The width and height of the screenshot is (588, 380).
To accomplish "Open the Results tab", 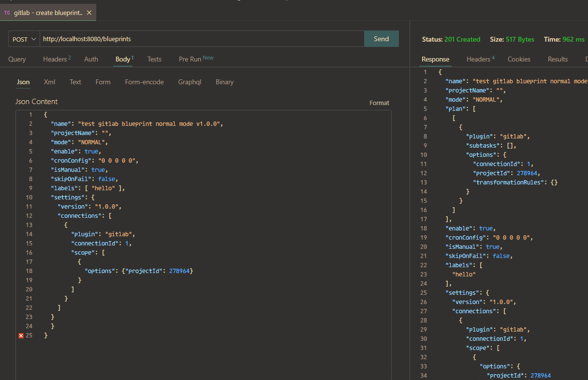I will point(558,59).
